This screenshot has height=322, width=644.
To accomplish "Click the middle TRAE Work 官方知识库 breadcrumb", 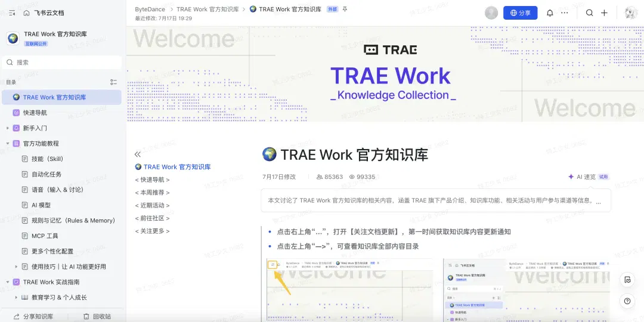I will tap(208, 9).
